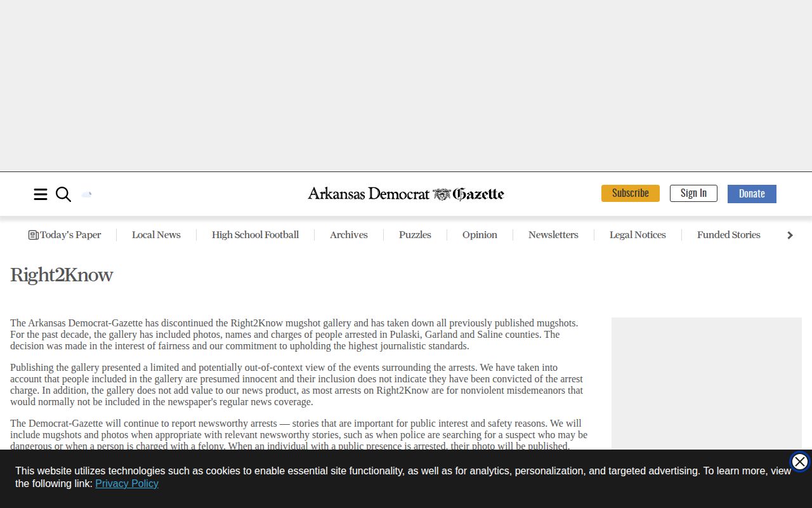Go to the Opinion section
Screen dimensions: 812x508
click(x=480, y=235)
